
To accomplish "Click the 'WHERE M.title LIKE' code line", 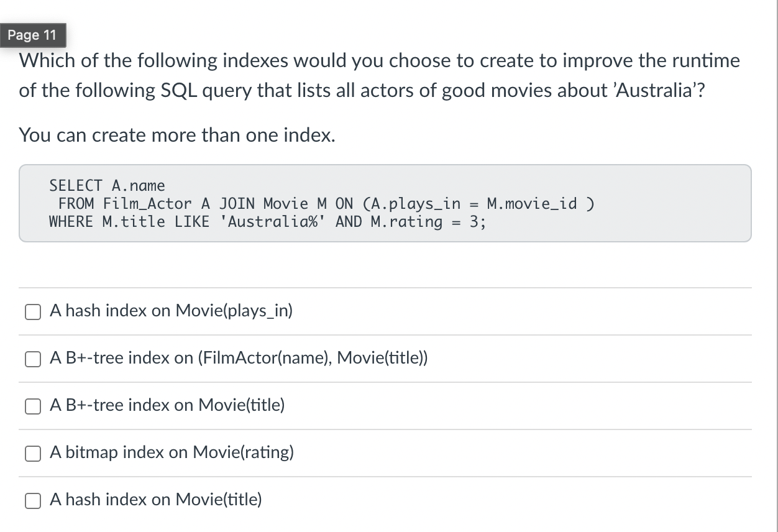I will [x=268, y=221].
